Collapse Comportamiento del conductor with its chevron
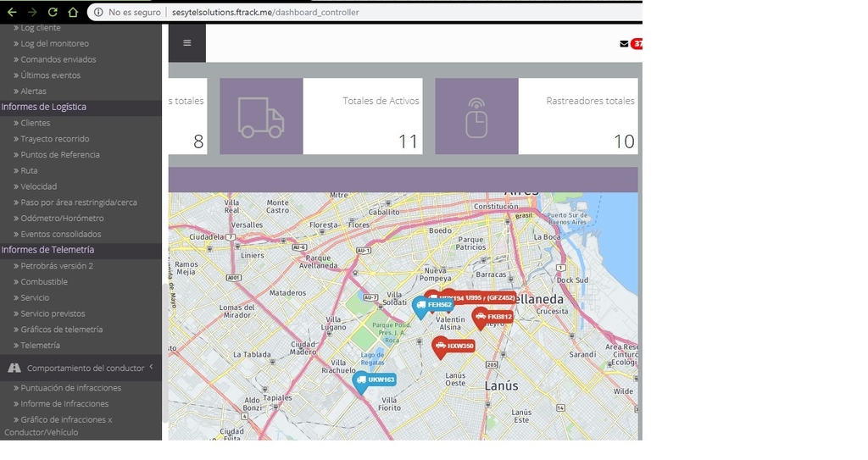This screenshot has height=460, width=868. 151,367
